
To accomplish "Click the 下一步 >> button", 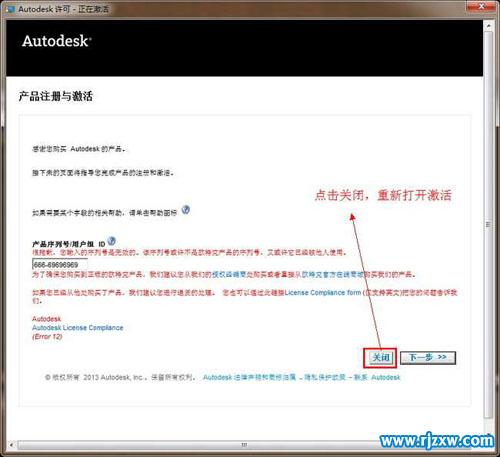I will coord(428,358).
